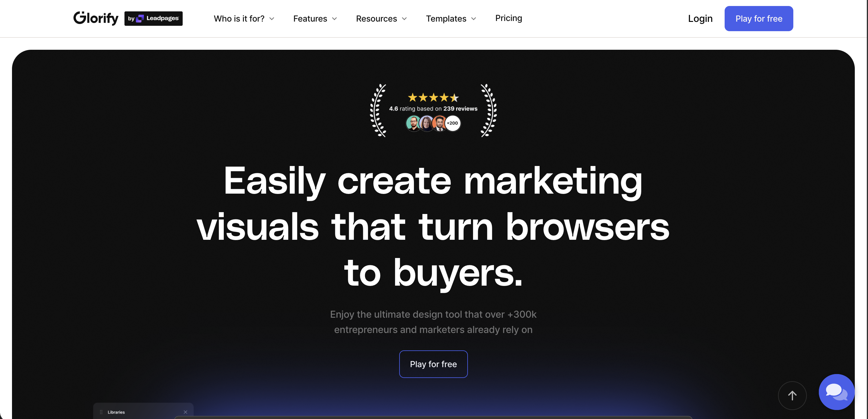
Task: Click the subtitle mentioning +300k entrepreneurs
Action: [433, 322]
